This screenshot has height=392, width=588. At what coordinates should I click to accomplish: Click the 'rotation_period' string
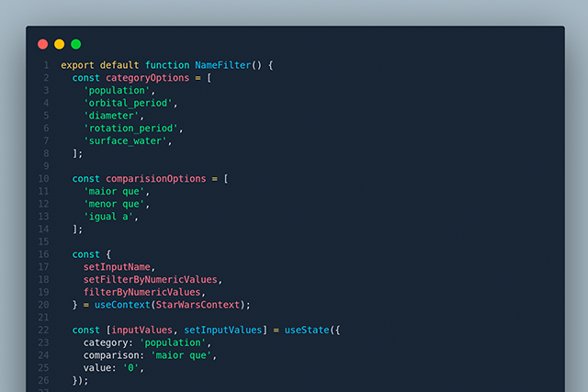pos(130,129)
